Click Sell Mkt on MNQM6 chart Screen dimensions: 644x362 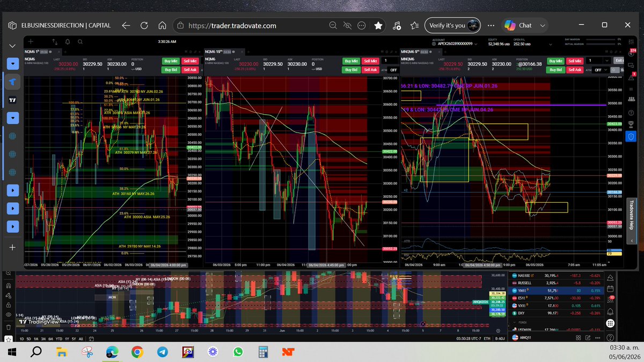(x=574, y=62)
